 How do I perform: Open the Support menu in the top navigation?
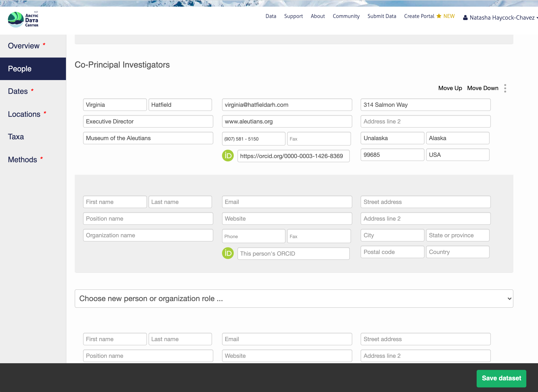click(293, 16)
